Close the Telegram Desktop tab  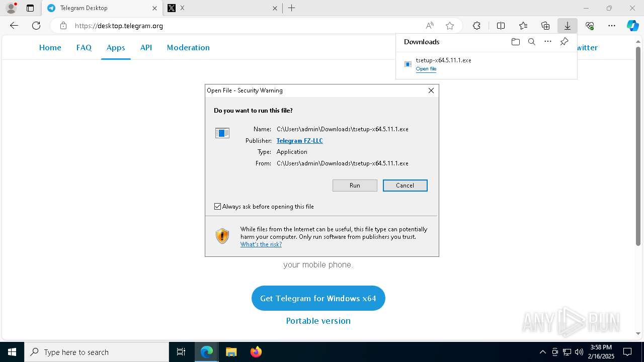tap(154, 8)
